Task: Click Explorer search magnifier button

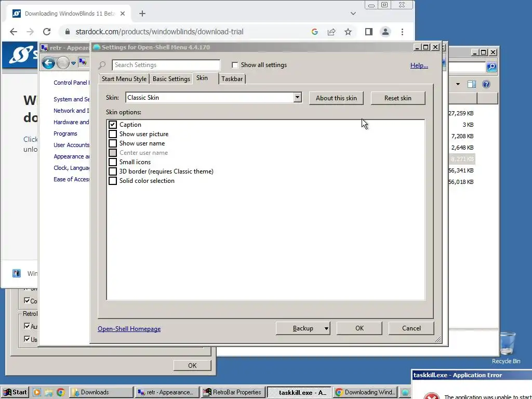Action: 491,66
